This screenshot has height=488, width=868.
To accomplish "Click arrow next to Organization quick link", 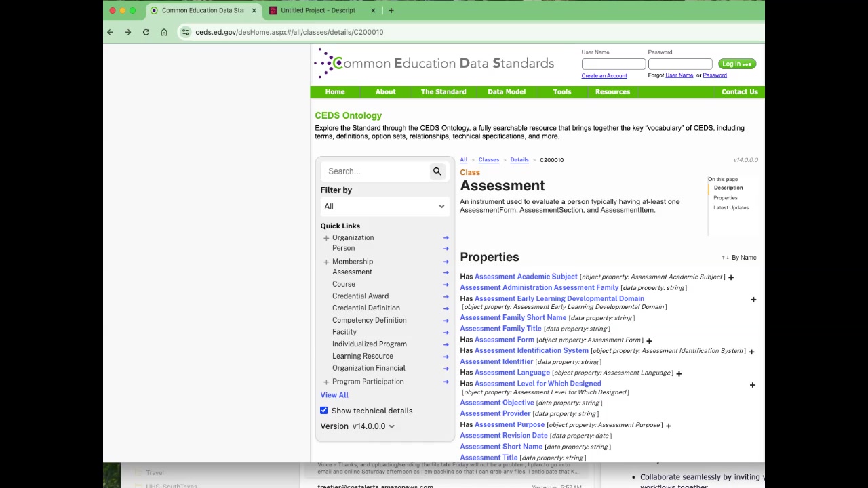I will [x=446, y=238].
